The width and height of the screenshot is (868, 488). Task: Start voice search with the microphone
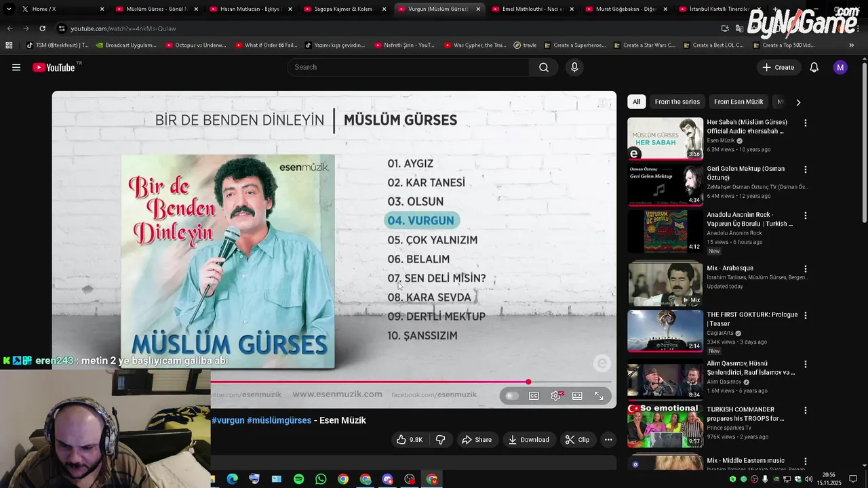pos(574,67)
